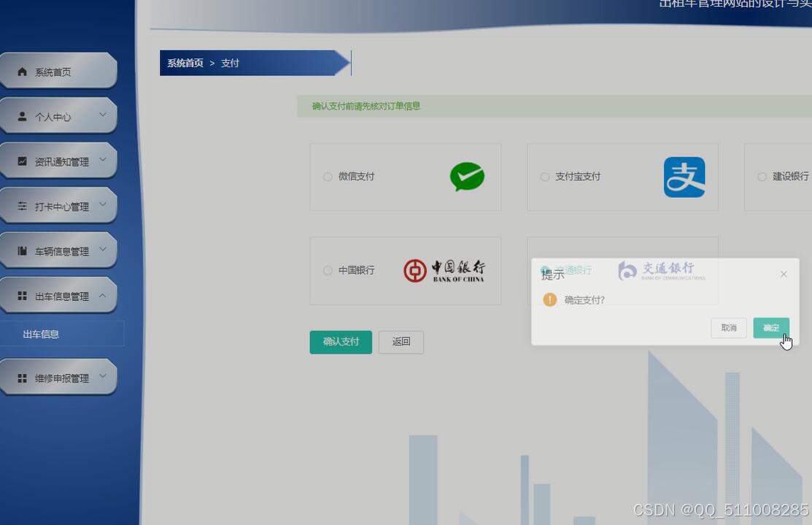Close the 提示 dialog with the × icon
The height and width of the screenshot is (525, 812).
point(784,274)
